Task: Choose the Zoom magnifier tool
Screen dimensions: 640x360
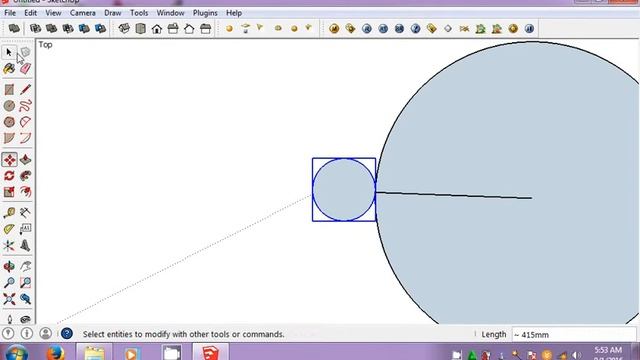Action: [x=9, y=282]
